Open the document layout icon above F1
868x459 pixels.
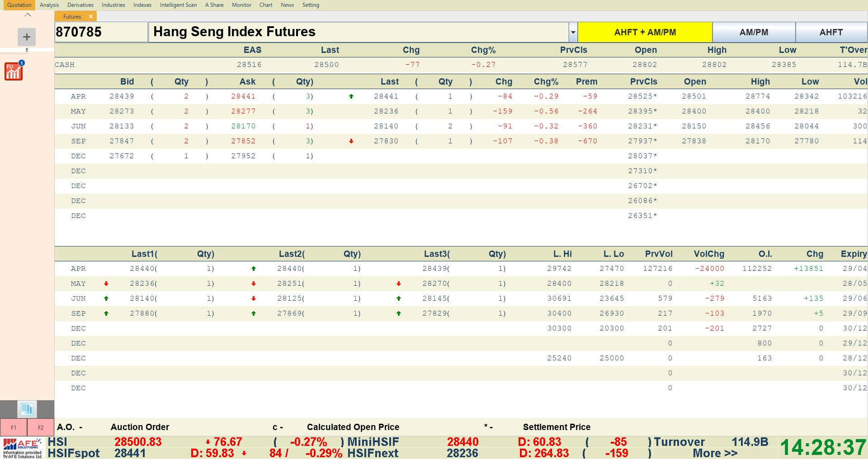tap(27, 409)
